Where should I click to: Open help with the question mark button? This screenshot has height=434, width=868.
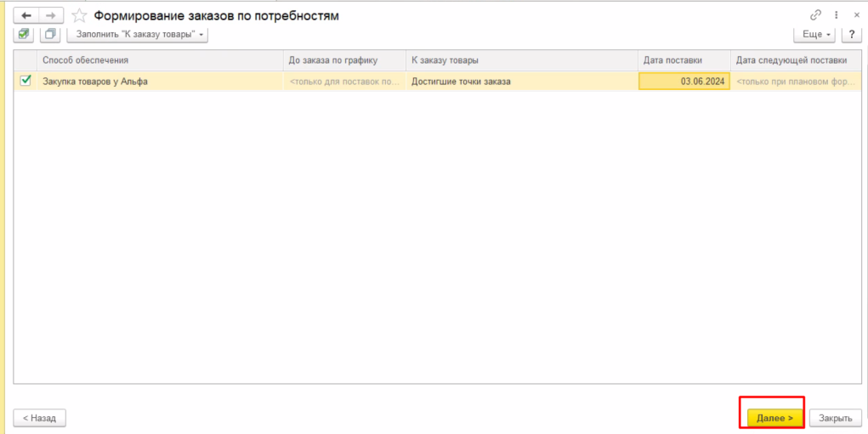[852, 34]
